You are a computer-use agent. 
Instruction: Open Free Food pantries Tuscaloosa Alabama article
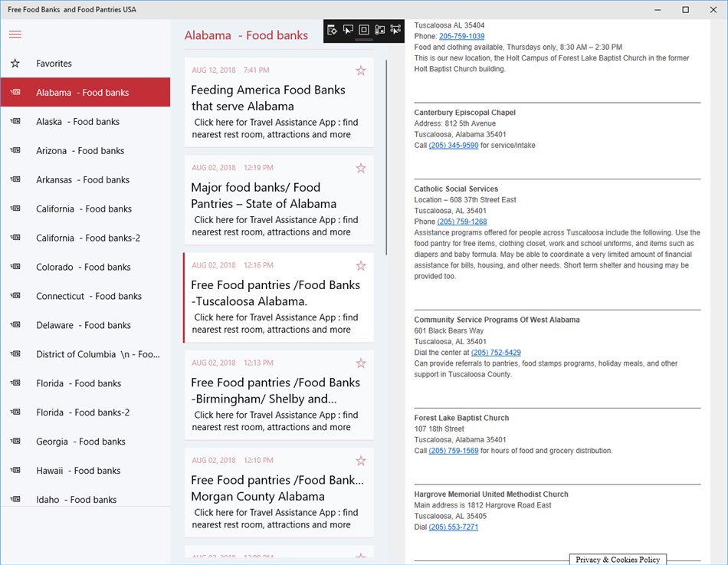[x=279, y=298]
